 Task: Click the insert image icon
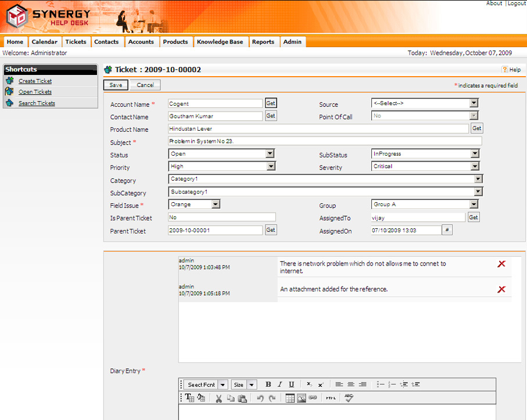302,398
